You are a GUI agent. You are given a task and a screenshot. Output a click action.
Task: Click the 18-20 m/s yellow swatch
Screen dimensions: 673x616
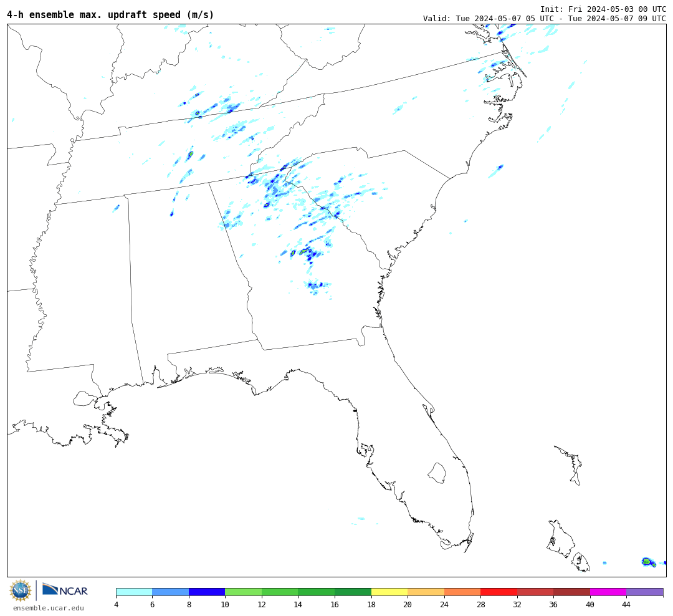[389, 592]
